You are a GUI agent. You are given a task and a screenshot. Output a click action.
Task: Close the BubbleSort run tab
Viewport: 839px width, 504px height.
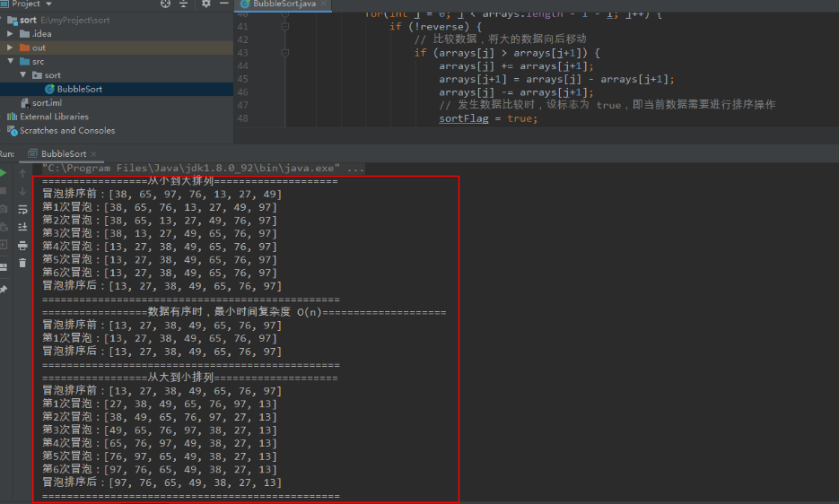tap(94, 154)
